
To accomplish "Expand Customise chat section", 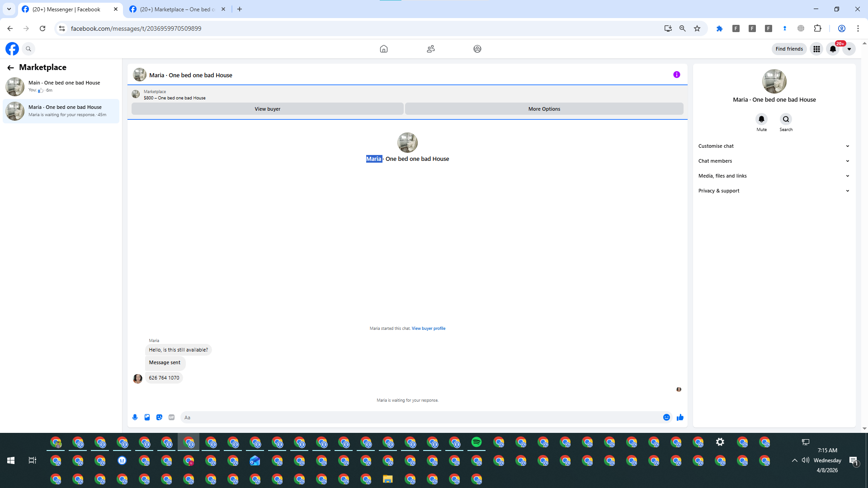I will pos(774,146).
